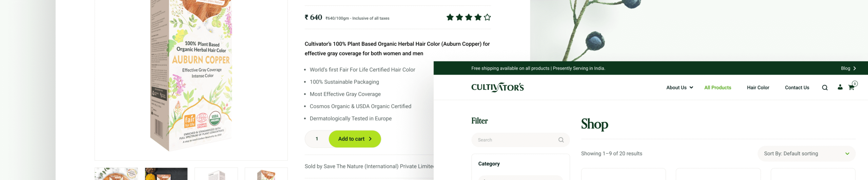Click the '₹ 640' price text
The height and width of the screenshot is (180, 868).
click(313, 17)
